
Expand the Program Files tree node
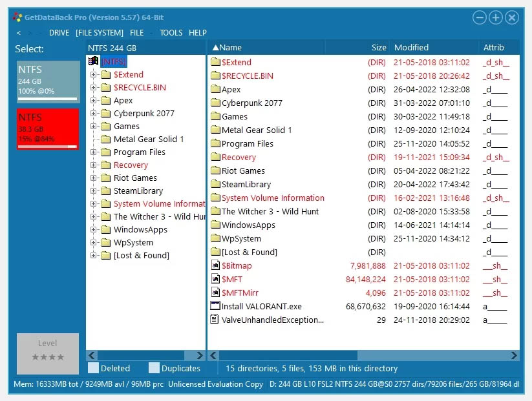(x=93, y=152)
